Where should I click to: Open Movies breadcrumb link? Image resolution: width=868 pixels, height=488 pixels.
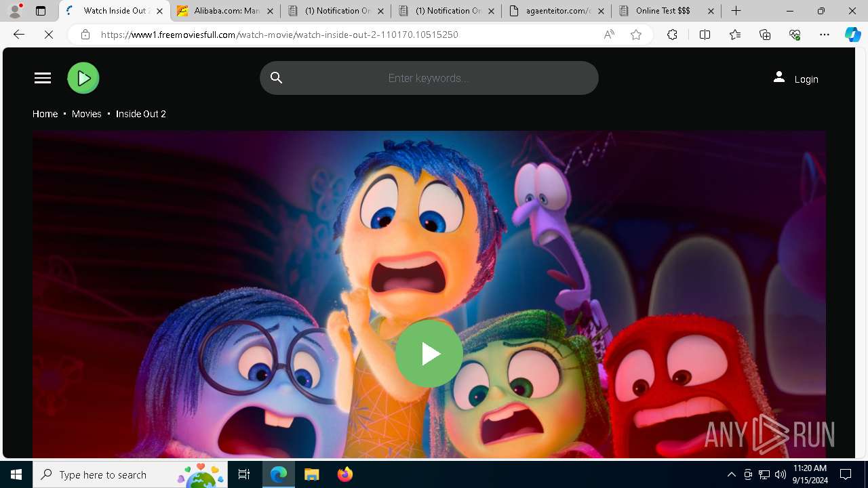(87, 114)
